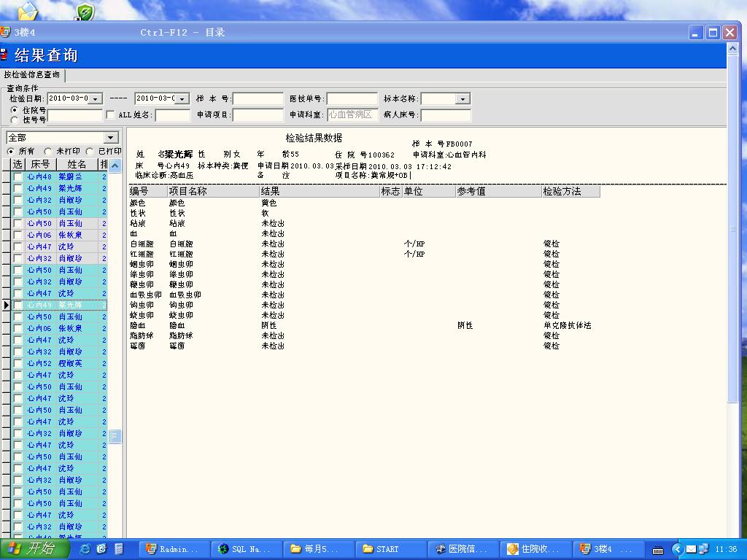This screenshot has width=747, height=560.
Task: Click the 单克隆抗体法 method cell
Action: [567, 326]
